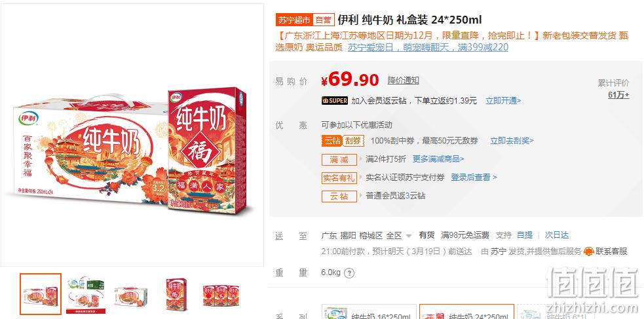
Task: Click the 云钻 rebate tag
Action: coord(339,197)
